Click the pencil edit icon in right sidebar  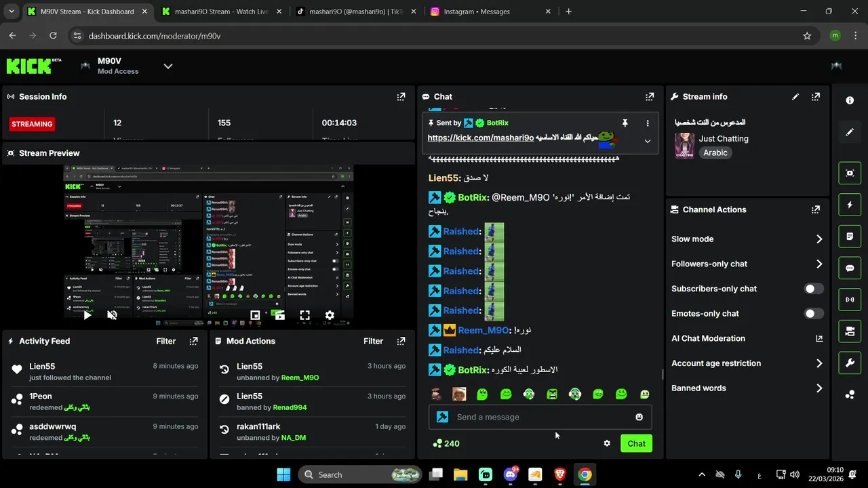850,132
